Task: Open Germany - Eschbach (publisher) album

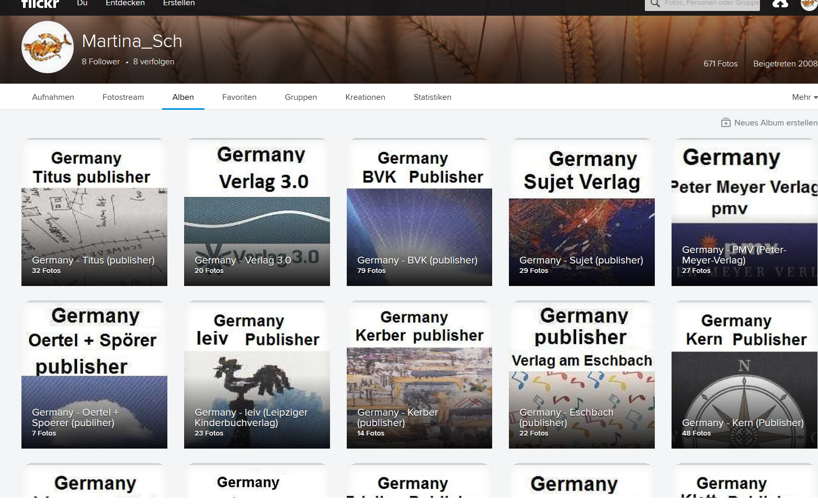Action: pyautogui.click(x=582, y=374)
